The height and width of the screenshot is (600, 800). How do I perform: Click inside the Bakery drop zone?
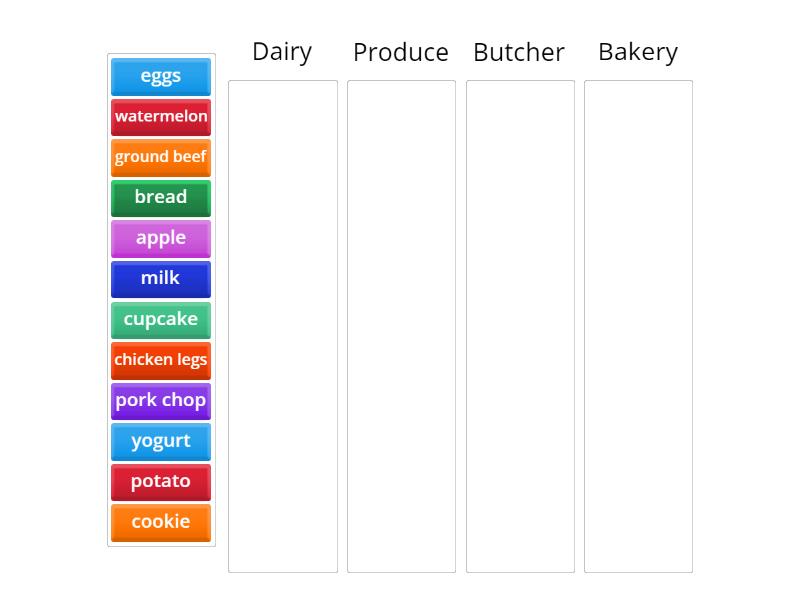point(638,325)
